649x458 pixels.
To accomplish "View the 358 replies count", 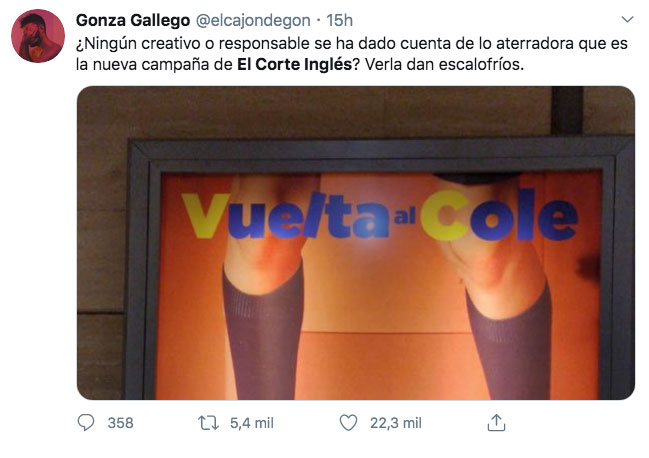I will tap(120, 423).
